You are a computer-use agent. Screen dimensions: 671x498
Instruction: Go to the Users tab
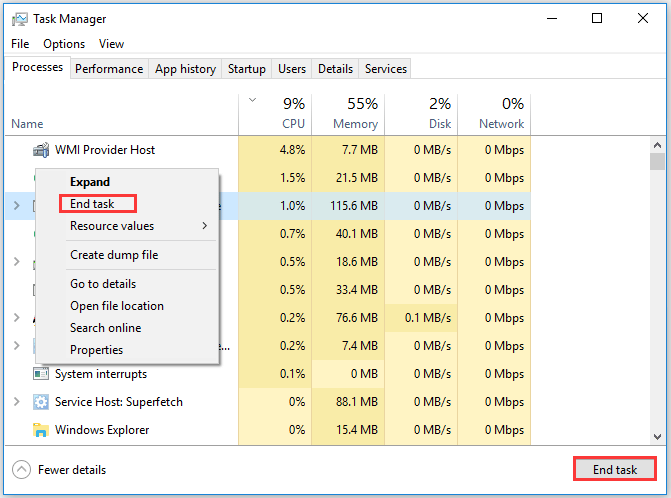click(292, 69)
